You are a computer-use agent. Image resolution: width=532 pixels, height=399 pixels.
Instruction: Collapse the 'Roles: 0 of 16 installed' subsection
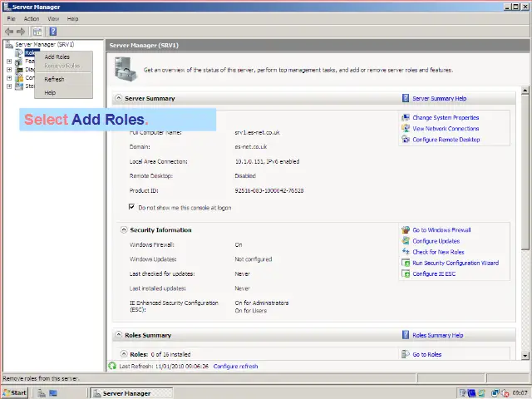(124, 354)
